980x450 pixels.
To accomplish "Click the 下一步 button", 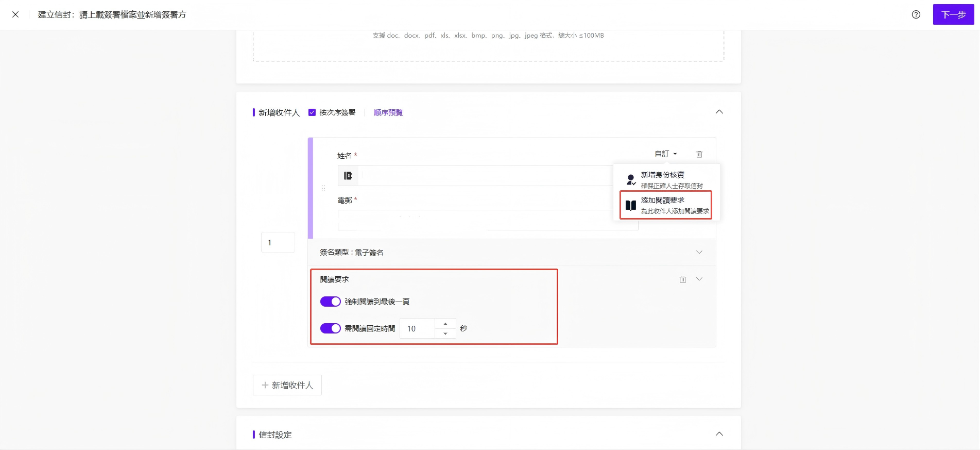I will [x=953, y=14].
